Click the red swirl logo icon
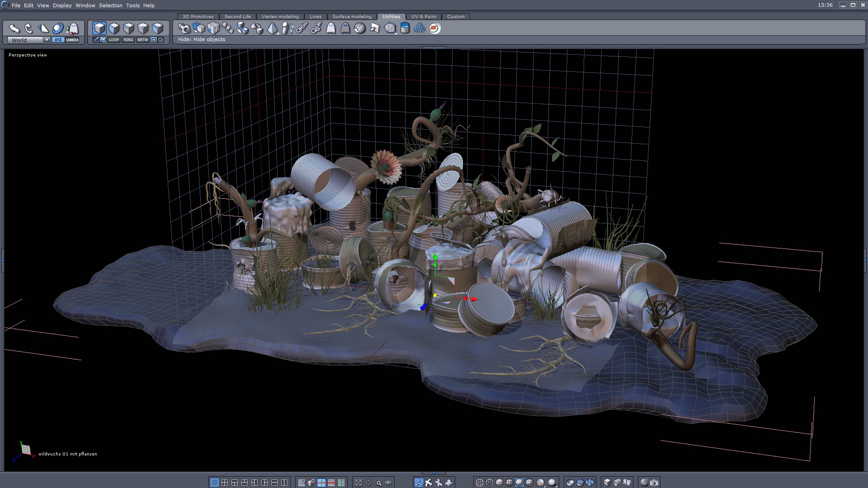Screen dimensions: 868x488 (434, 28)
